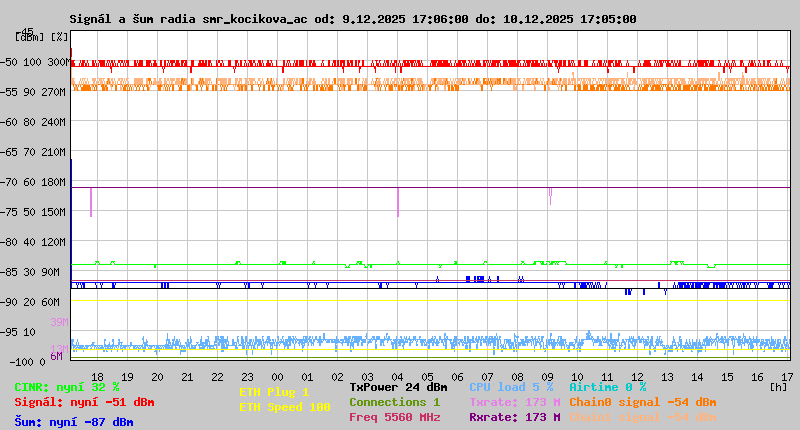800x430 pixels.
Task: Select the purple Rxrate legend label
Action: point(514,417)
